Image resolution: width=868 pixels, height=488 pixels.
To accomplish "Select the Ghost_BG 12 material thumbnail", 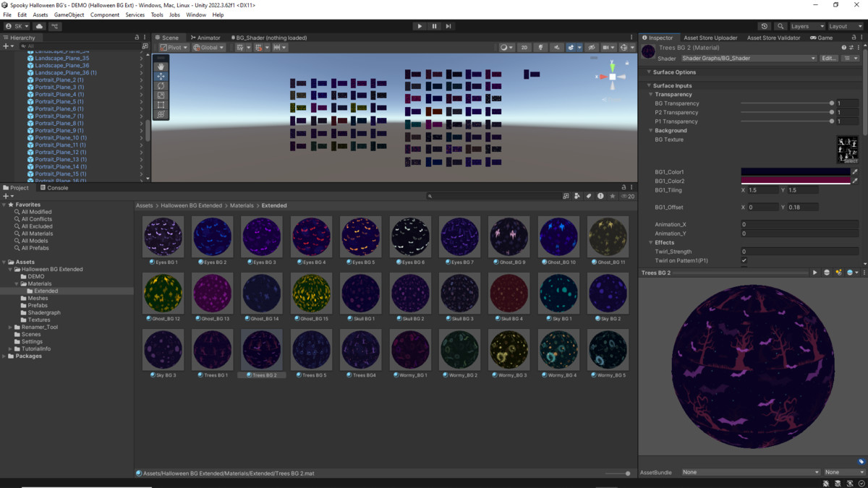I will (163, 293).
